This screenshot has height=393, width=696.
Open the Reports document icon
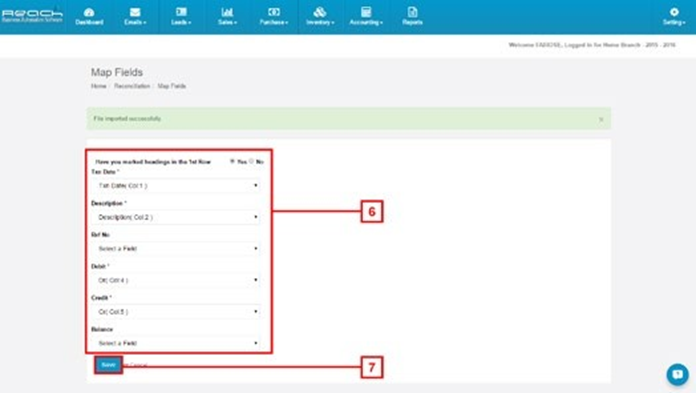412,12
